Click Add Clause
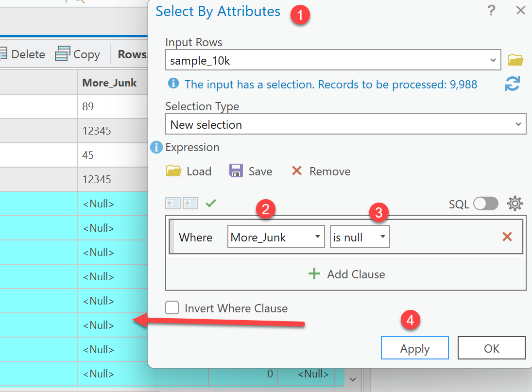 coord(346,274)
